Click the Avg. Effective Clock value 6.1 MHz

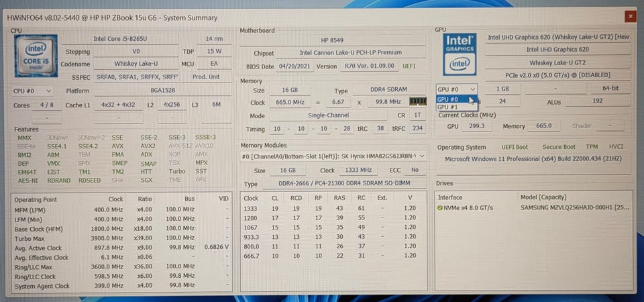click(111, 257)
